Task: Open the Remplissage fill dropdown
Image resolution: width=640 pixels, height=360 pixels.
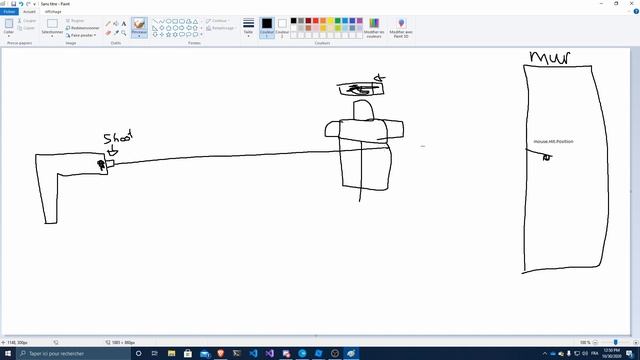Action: [x=221, y=28]
